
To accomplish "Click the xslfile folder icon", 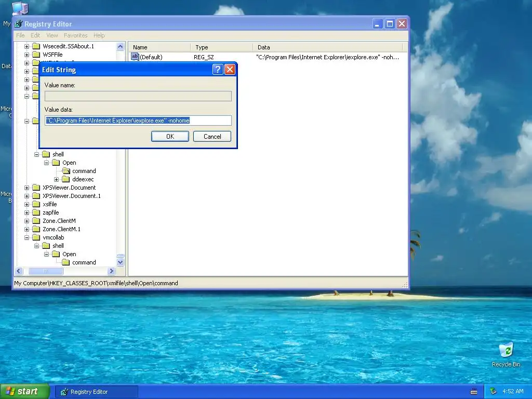I will click(x=36, y=204).
